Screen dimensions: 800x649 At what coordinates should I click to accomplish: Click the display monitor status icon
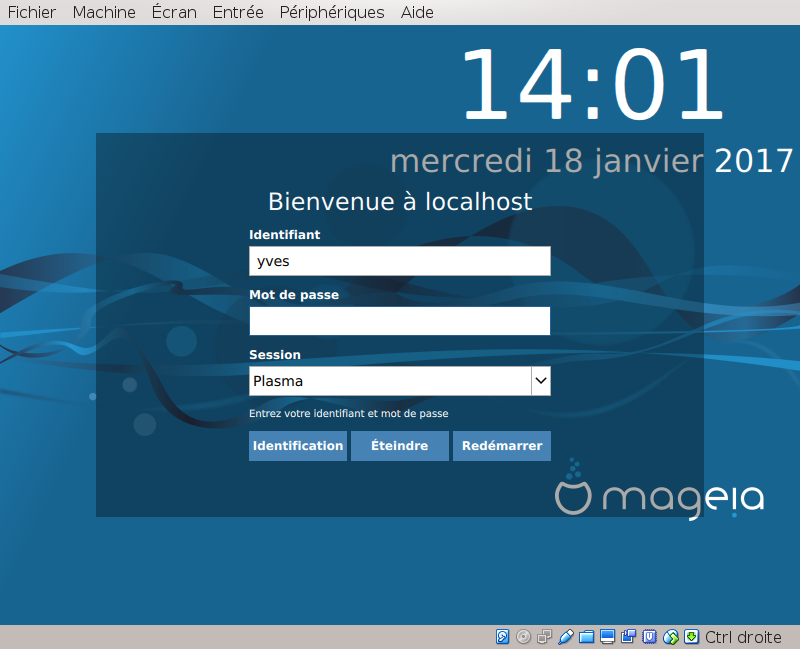point(607,637)
